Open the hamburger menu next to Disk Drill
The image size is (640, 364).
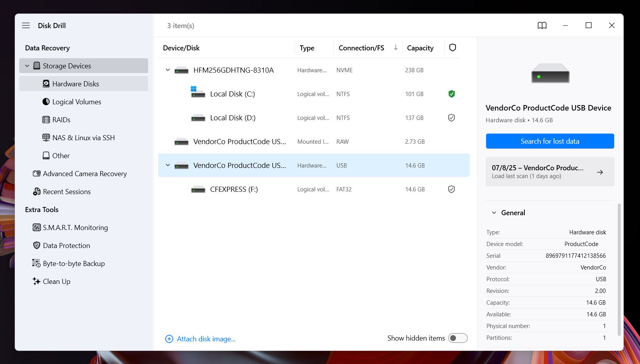26,25
